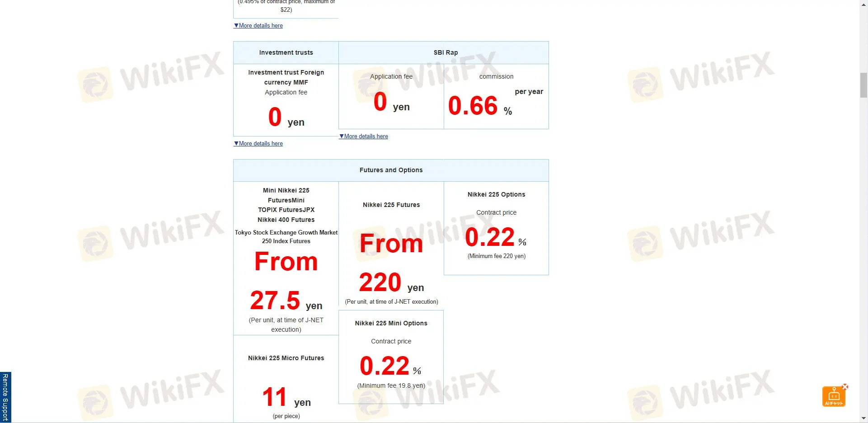
Task: Click the Nikkei 225 Options heading
Action: coord(496,195)
